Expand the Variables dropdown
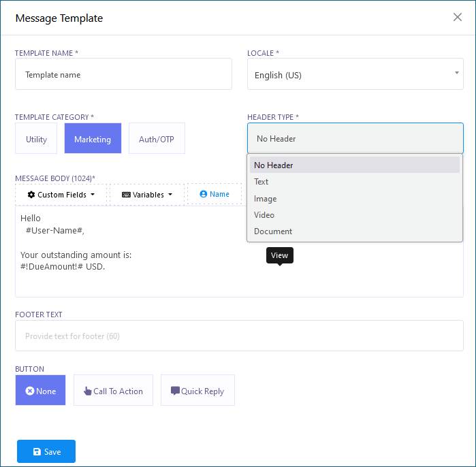The width and height of the screenshot is (476, 467). (147, 195)
